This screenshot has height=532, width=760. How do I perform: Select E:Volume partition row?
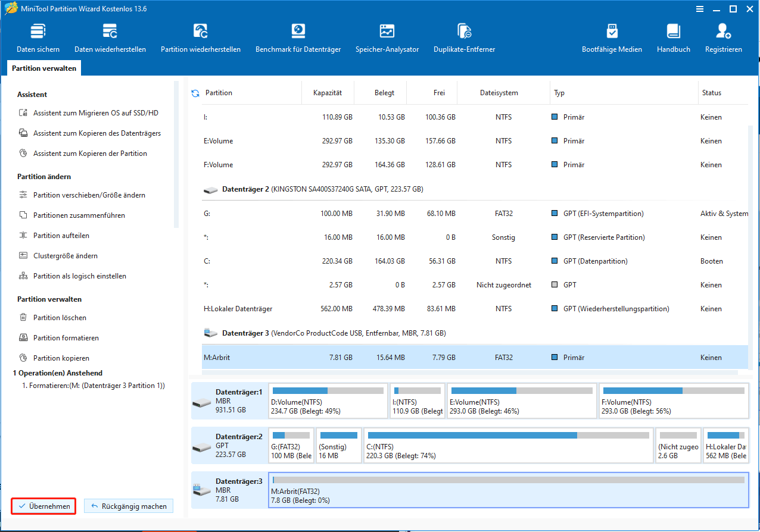click(475, 141)
